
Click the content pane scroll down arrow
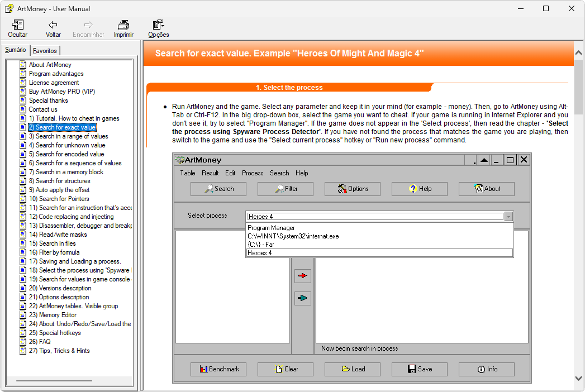click(579, 378)
